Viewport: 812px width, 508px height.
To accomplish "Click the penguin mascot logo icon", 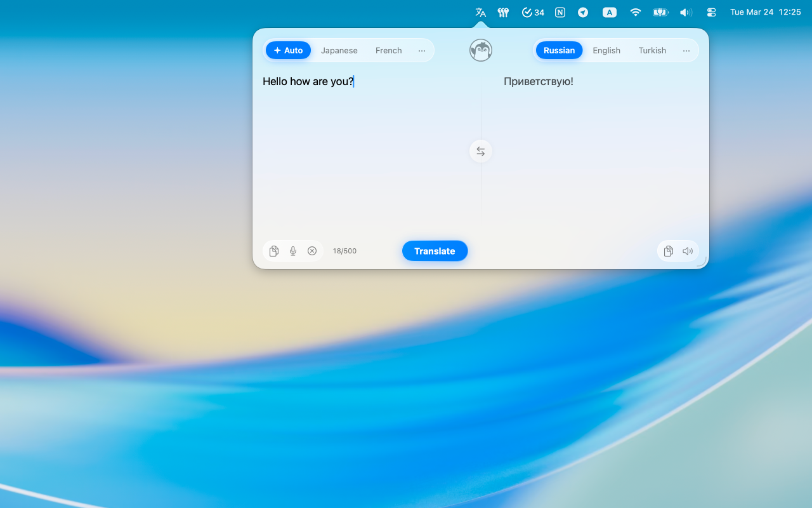I will pos(481,50).
